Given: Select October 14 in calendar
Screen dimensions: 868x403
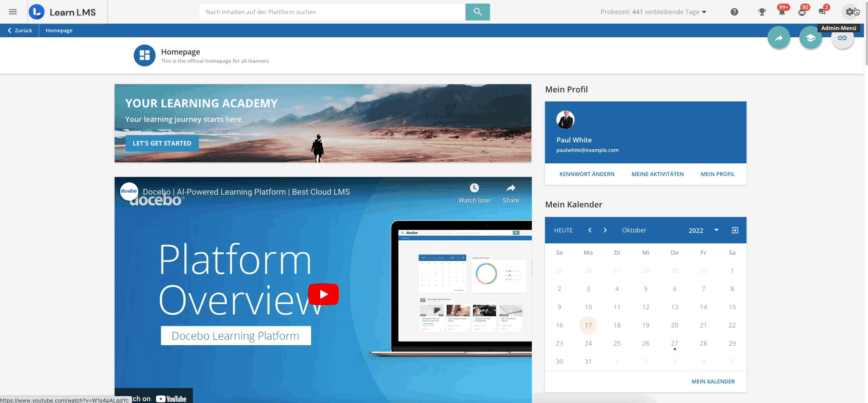Looking at the screenshot, I should point(703,307).
